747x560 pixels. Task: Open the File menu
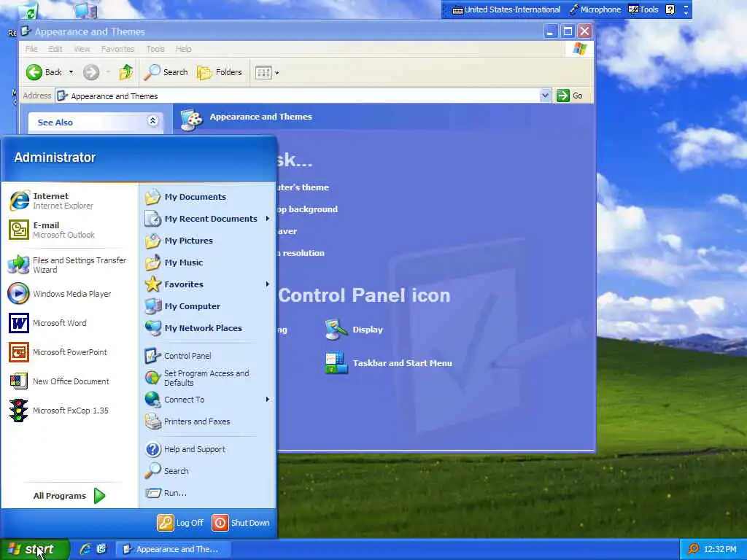click(31, 49)
